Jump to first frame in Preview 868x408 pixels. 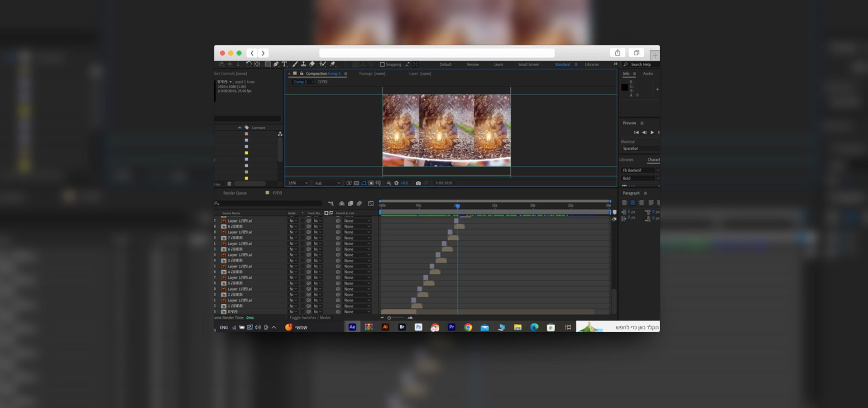[636, 132]
